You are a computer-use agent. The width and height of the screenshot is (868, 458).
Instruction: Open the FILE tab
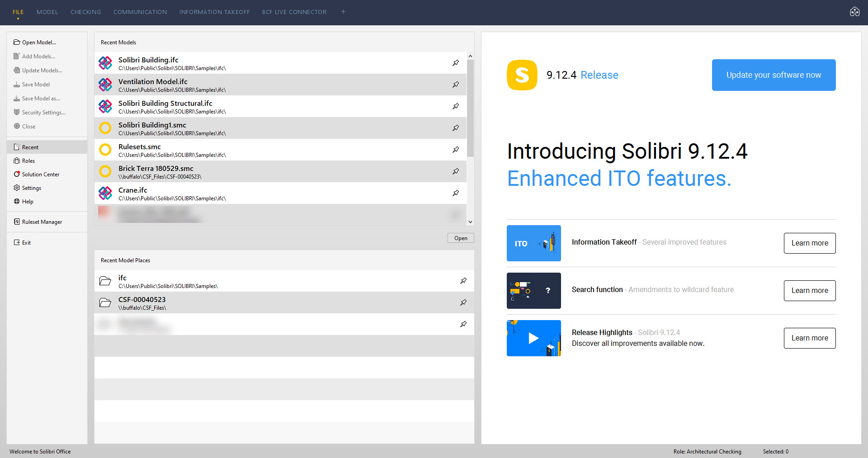tap(18, 12)
